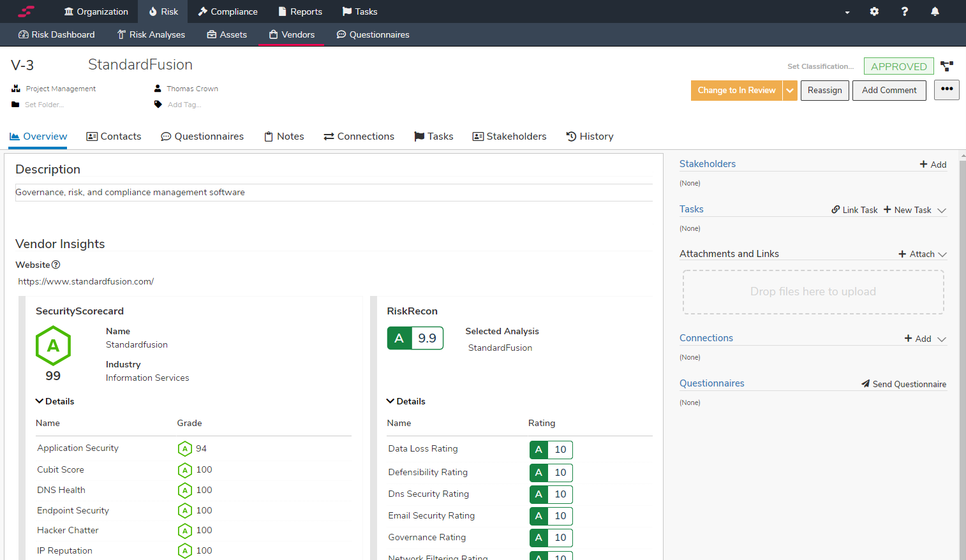This screenshot has width=966, height=560.
Task: Click the Website help question icon
Action: point(56,265)
